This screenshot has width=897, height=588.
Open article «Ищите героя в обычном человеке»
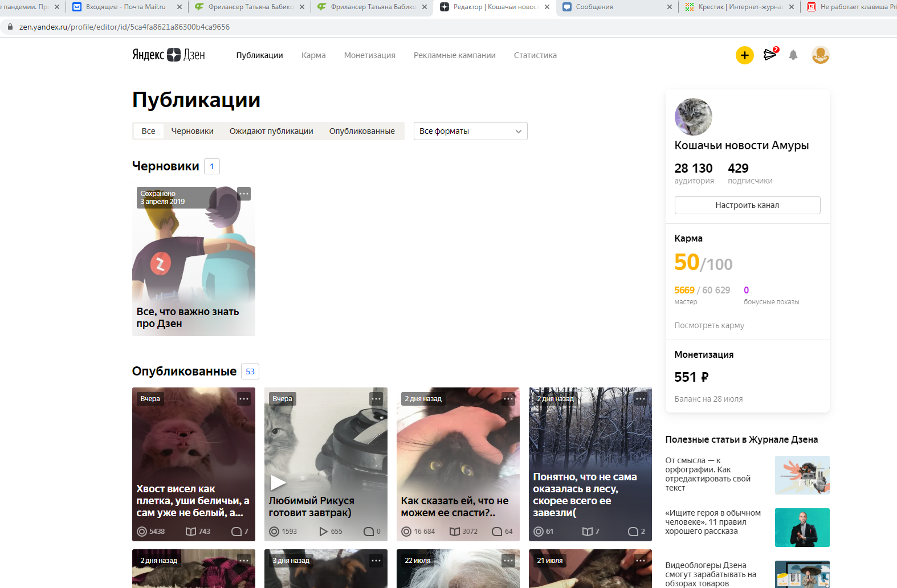[x=713, y=522]
